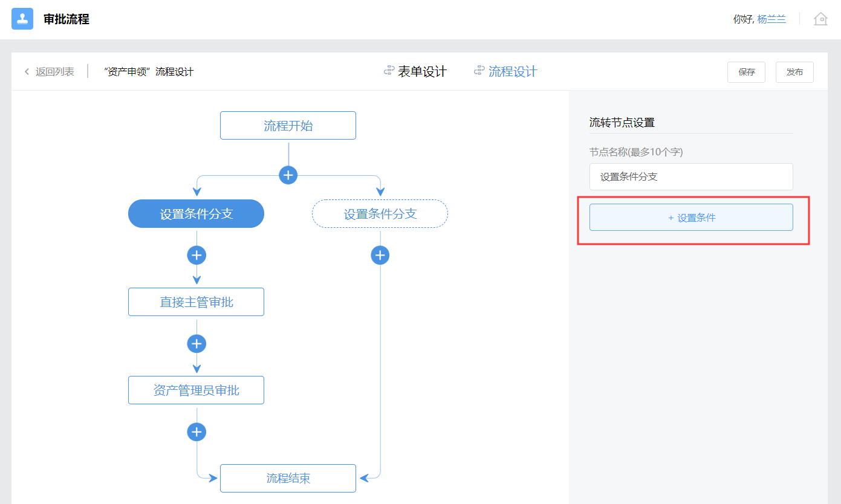Select the 流程结束 node
Viewport: 841px width, 504px height.
tap(288, 479)
